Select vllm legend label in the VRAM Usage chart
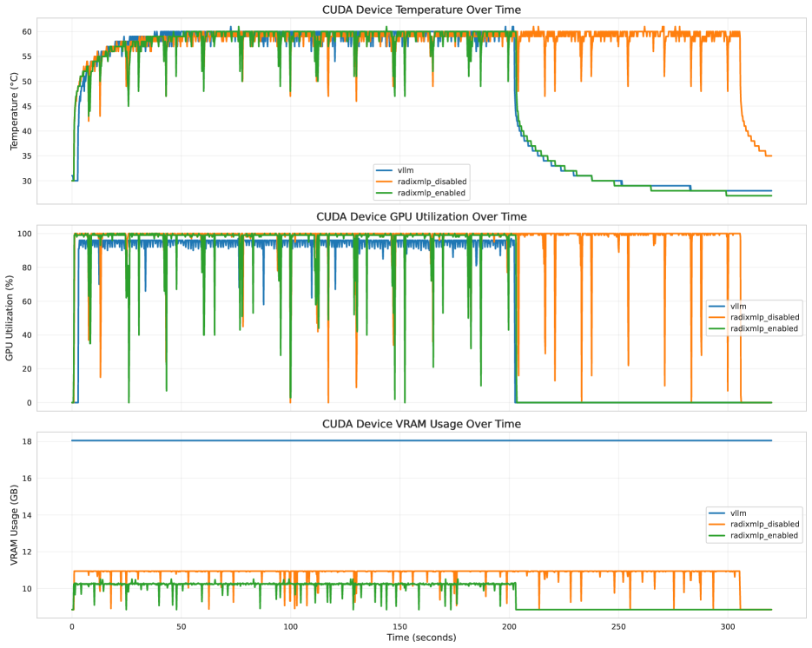The height and width of the screenshot is (648, 812). [x=739, y=512]
